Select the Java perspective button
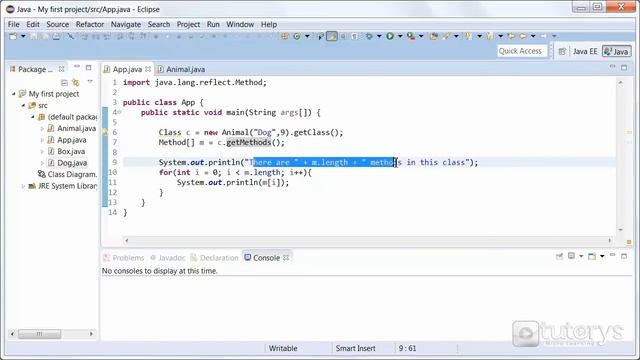Image resolution: width=640 pixels, height=360 pixels. pos(617,51)
